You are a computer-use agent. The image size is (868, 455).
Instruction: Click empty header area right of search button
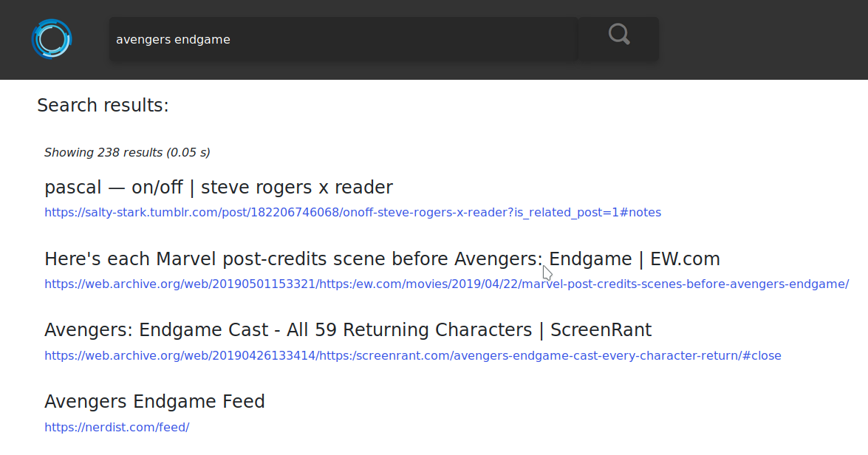(761, 39)
